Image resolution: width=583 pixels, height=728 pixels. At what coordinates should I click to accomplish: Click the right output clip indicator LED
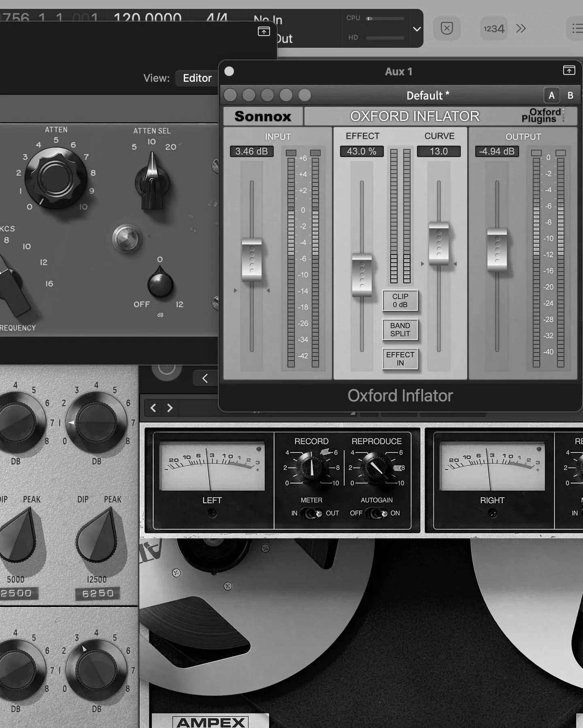coord(560,153)
